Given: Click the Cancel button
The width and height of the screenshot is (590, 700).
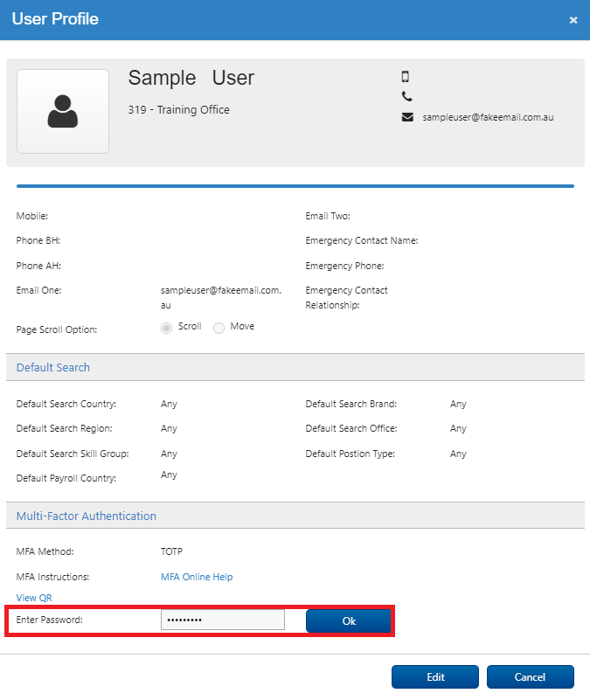Looking at the screenshot, I should click(531, 676).
